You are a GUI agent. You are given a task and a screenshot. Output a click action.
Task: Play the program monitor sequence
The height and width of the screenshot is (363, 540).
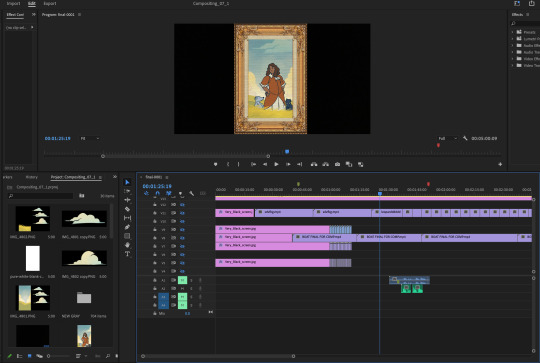click(276, 165)
